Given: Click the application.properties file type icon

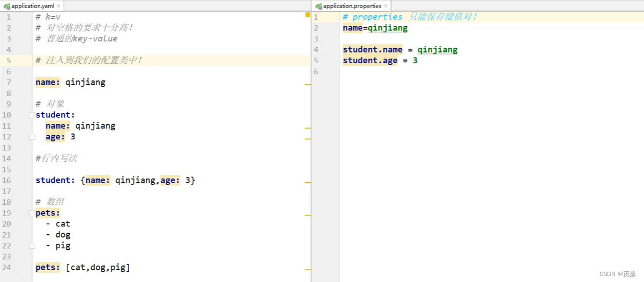Looking at the screenshot, I should point(319,6).
